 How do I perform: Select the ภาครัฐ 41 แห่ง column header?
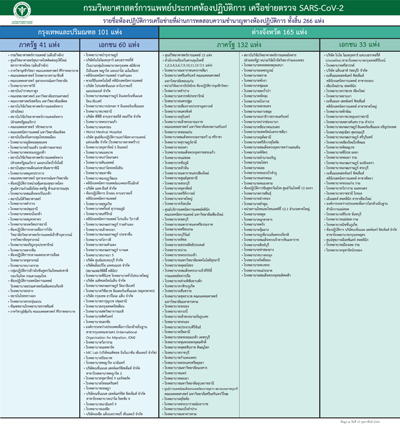point(39,45)
